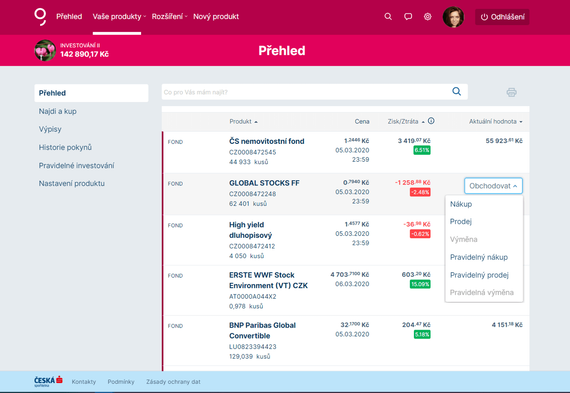The height and width of the screenshot is (393, 570).
Task: Open the Nový produkt menu item
Action: 216,17
